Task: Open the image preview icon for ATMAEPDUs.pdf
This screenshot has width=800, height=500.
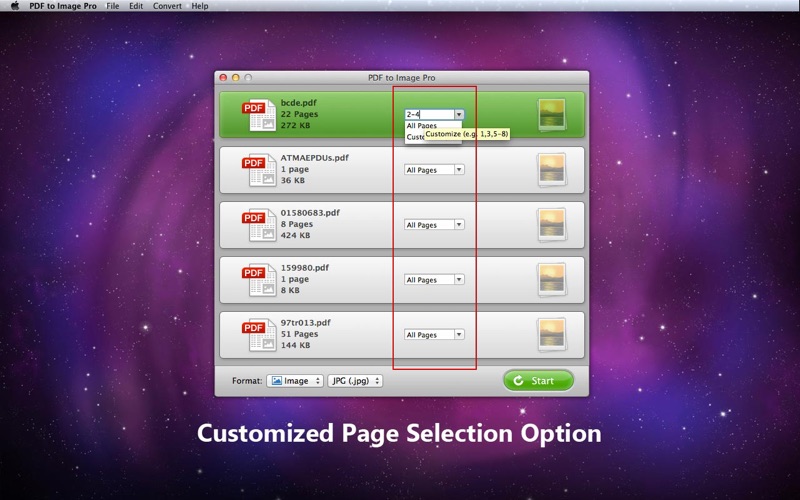Action: pos(551,170)
